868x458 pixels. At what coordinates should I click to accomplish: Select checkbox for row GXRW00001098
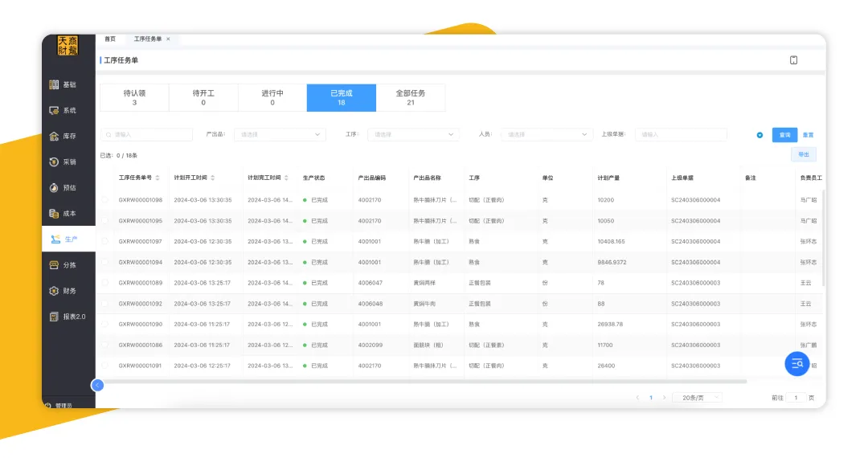[x=104, y=200]
